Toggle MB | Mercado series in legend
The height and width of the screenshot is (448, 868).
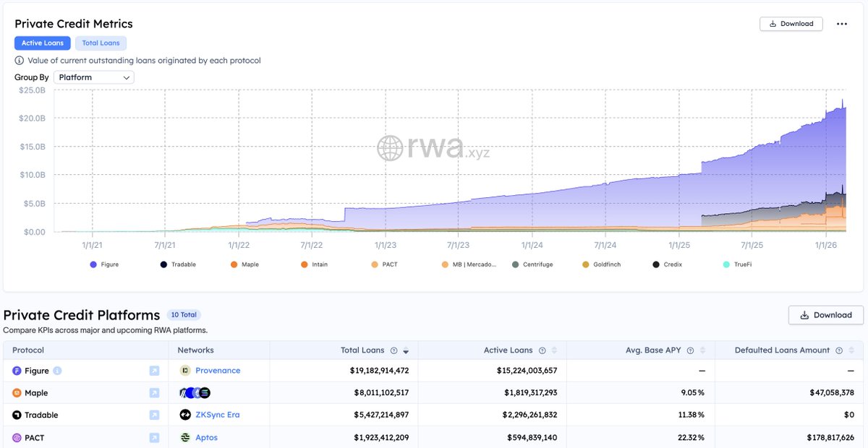pos(469,264)
